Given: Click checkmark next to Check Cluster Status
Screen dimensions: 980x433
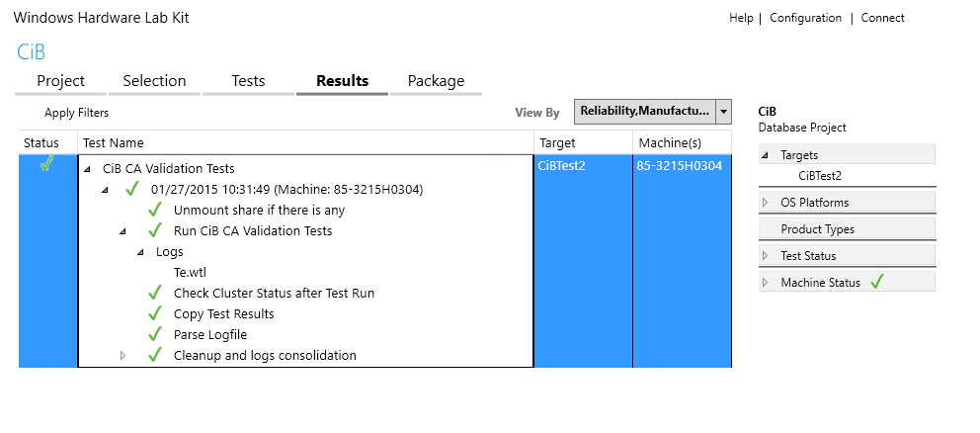Looking at the screenshot, I should point(154,293).
